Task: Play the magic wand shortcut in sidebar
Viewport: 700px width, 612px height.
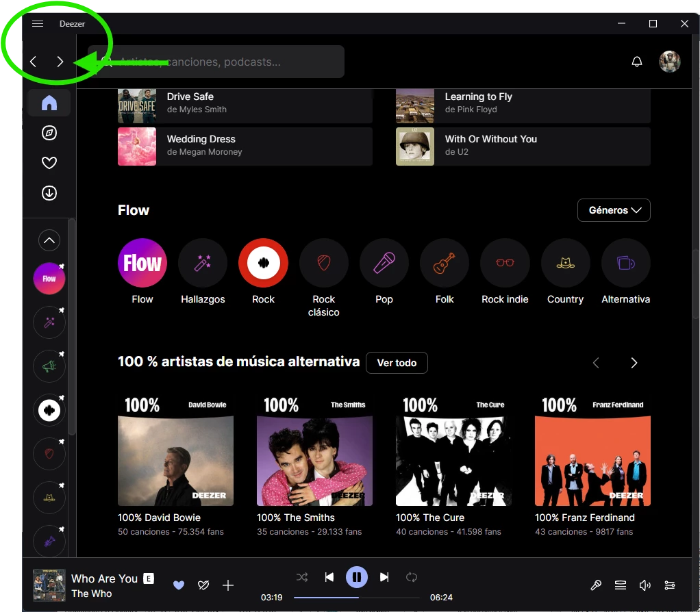Action: [49, 322]
